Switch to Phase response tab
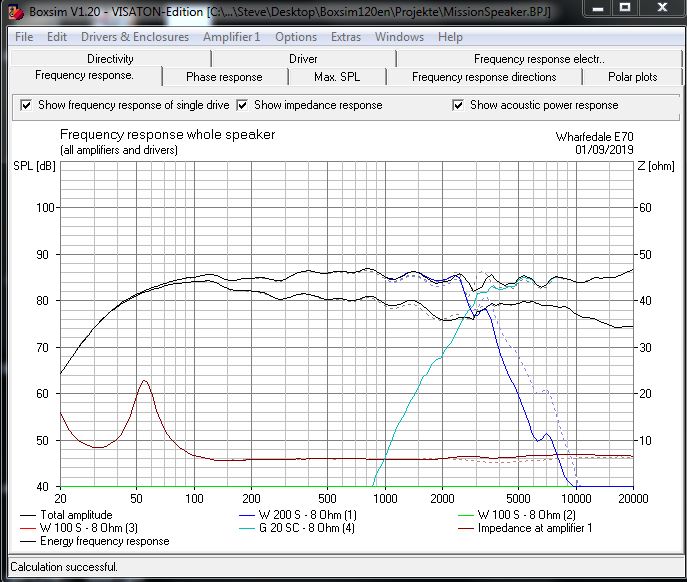Screen dimensions: 687x582 [x=224, y=77]
